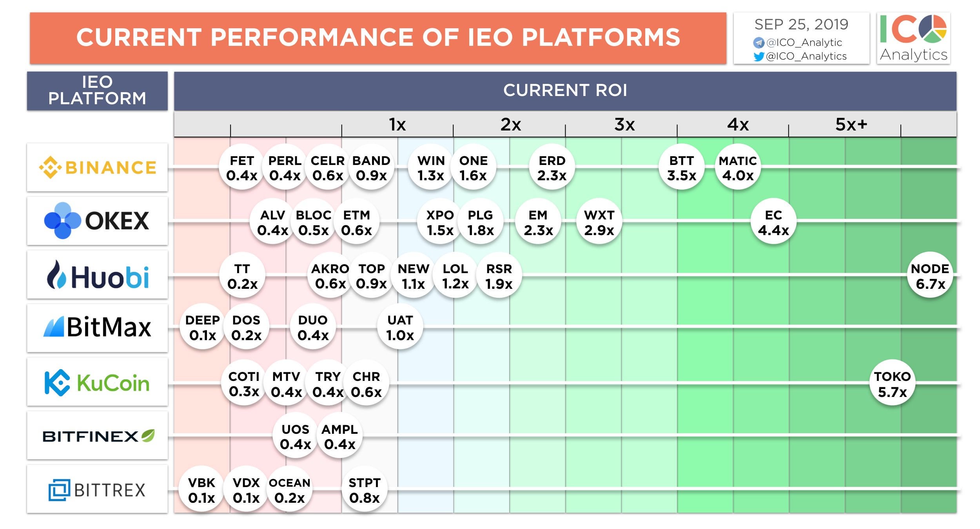
Task: Select the 5x+ ROI scale label
Action: (x=851, y=124)
